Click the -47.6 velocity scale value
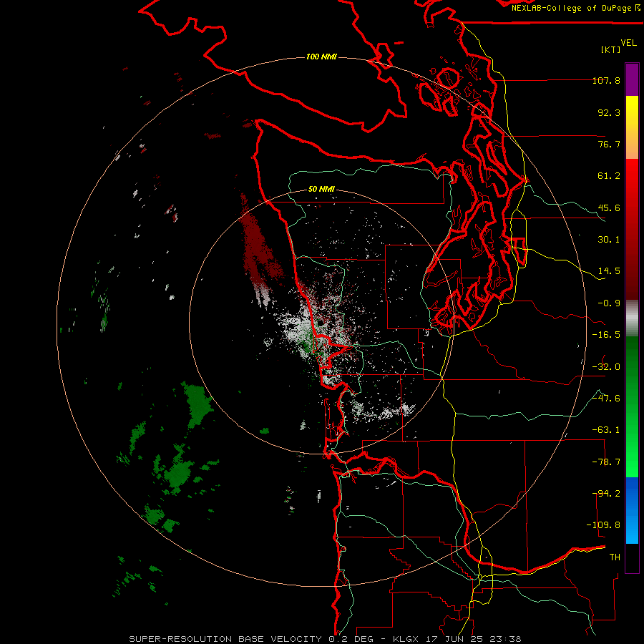The height and width of the screenshot is (644, 644). [x=606, y=399]
